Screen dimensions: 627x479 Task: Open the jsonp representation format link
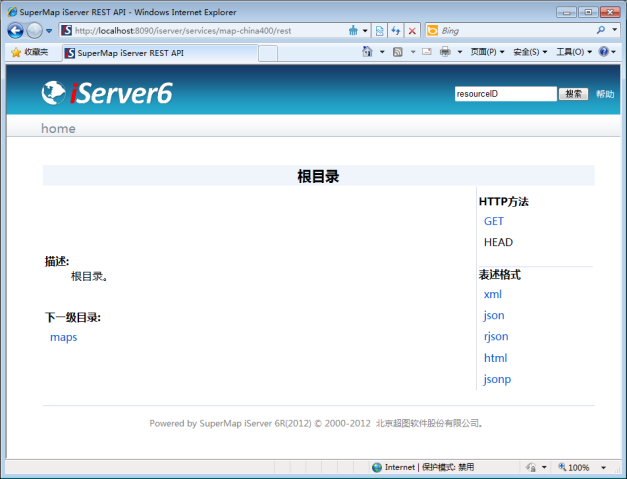pyautogui.click(x=497, y=379)
